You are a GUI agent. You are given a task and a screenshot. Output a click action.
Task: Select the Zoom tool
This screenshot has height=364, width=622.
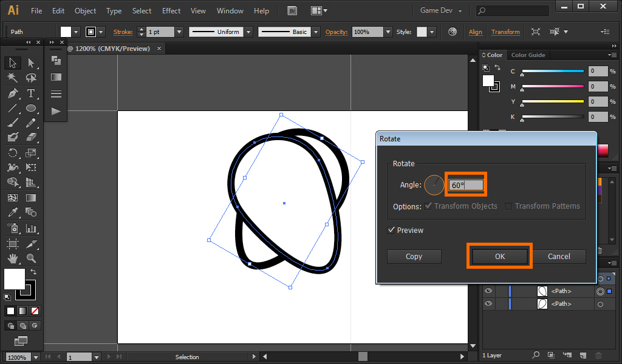point(31,258)
